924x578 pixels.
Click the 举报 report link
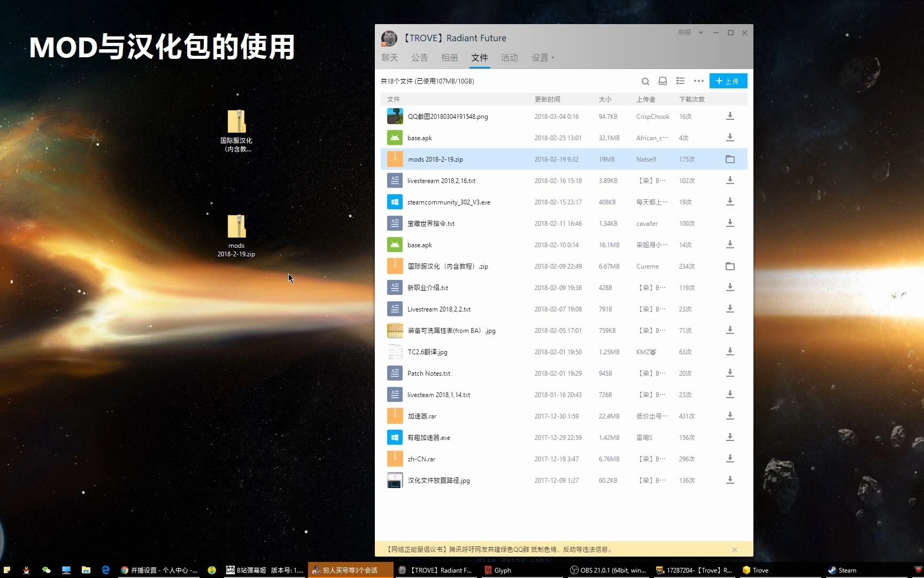(x=684, y=33)
